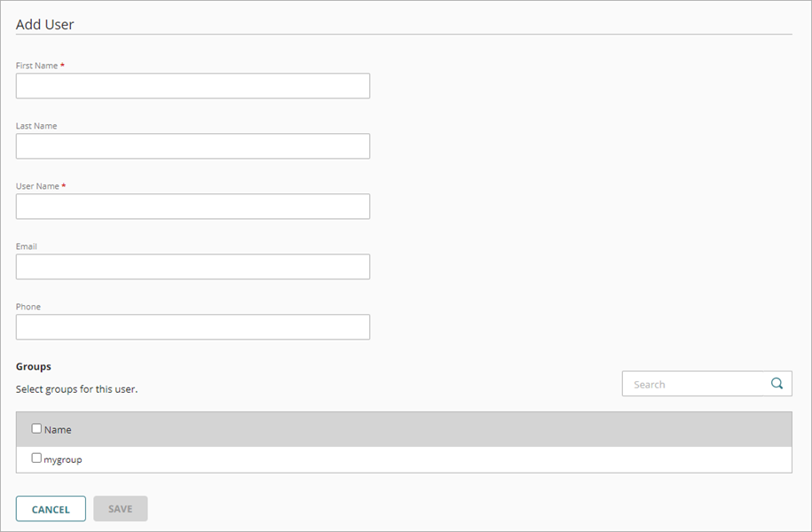Click the User Name field label
The height and width of the screenshot is (532, 812).
click(x=37, y=186)
